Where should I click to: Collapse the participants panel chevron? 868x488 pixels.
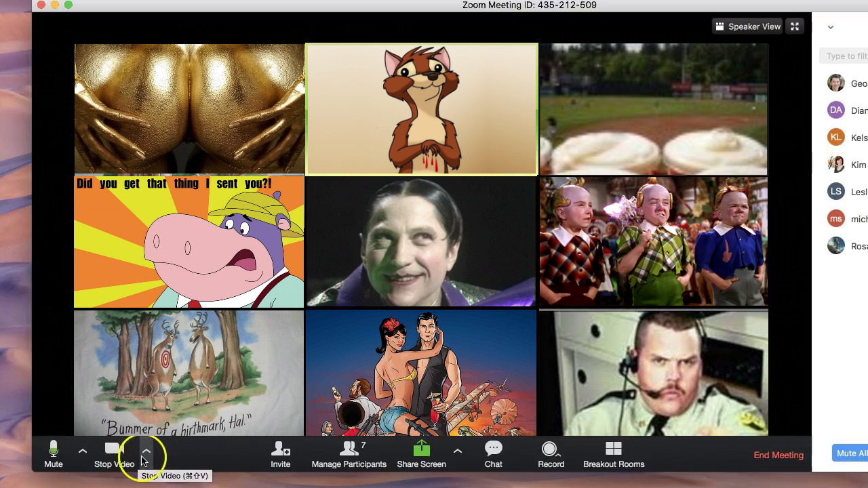(831, 27)
